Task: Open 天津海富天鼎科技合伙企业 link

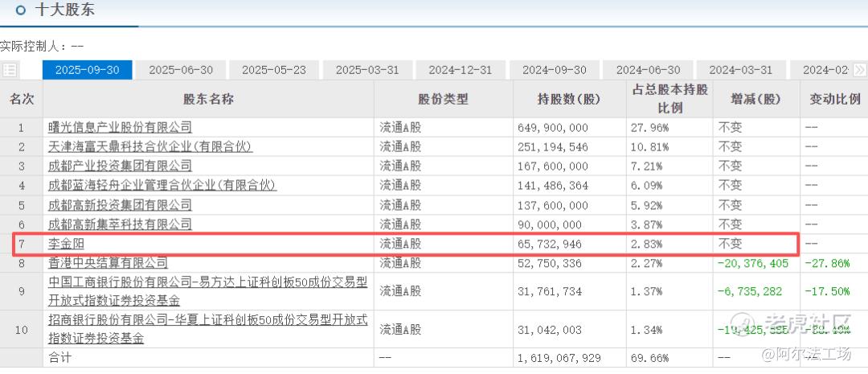Action: 150,147
